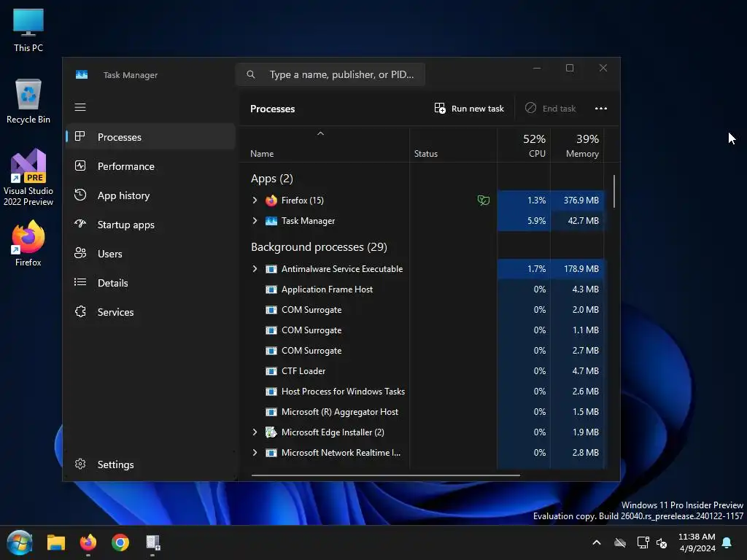
Task: Click the Application Frame Host icon
Action: point(271,289)
